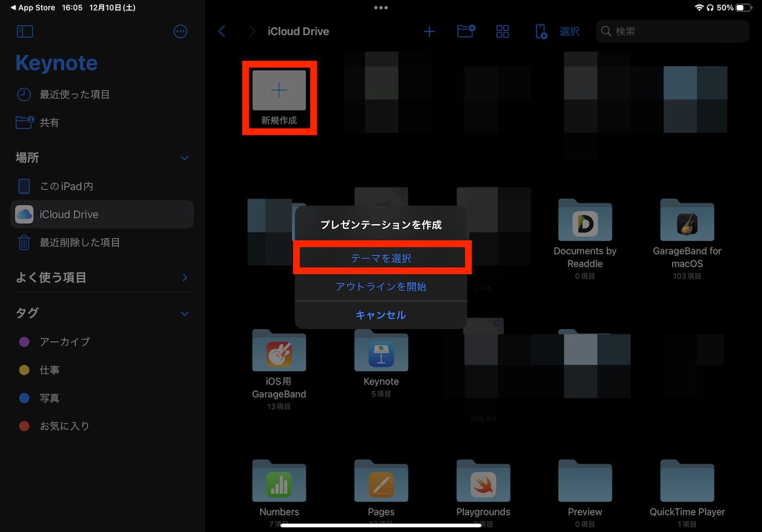This screenshot has width=762, height=532.
Task: Collapse the タグ section chevron
Action: point(185,314)
